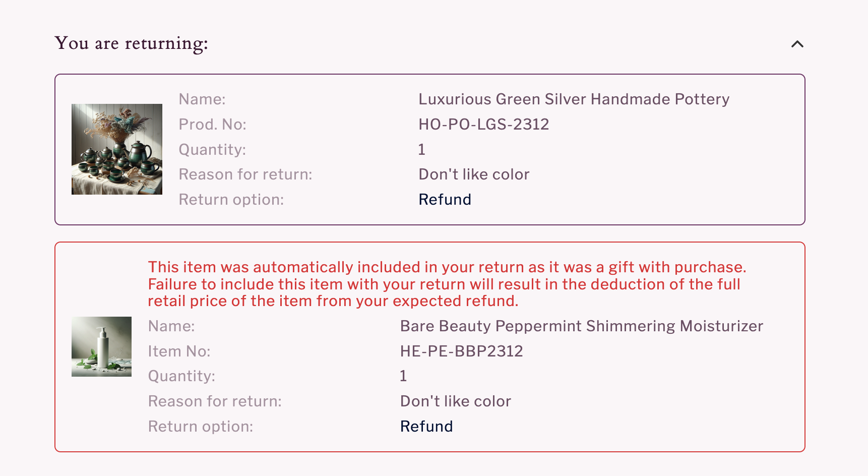This screenshot has height=476, width=868.
Task: Click the 'Return option:' label for pottery
Action: point(231,199)
